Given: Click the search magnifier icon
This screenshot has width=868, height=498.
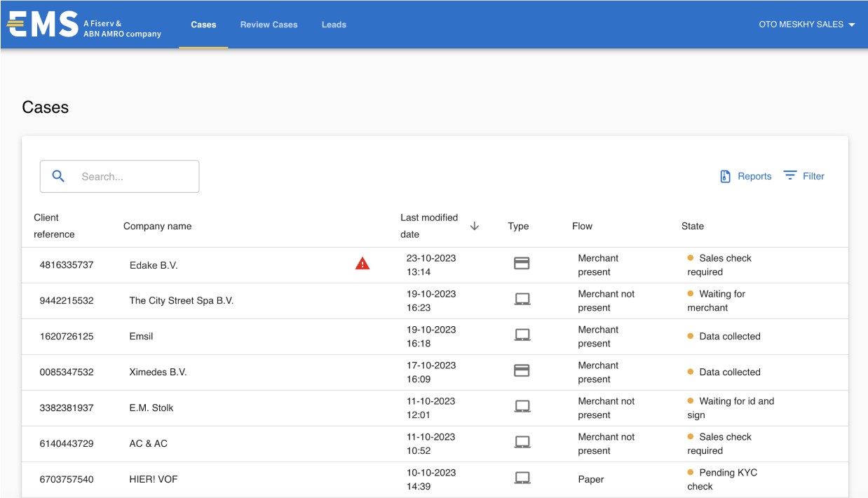Looking at the screenshot, I should [58, 176].
